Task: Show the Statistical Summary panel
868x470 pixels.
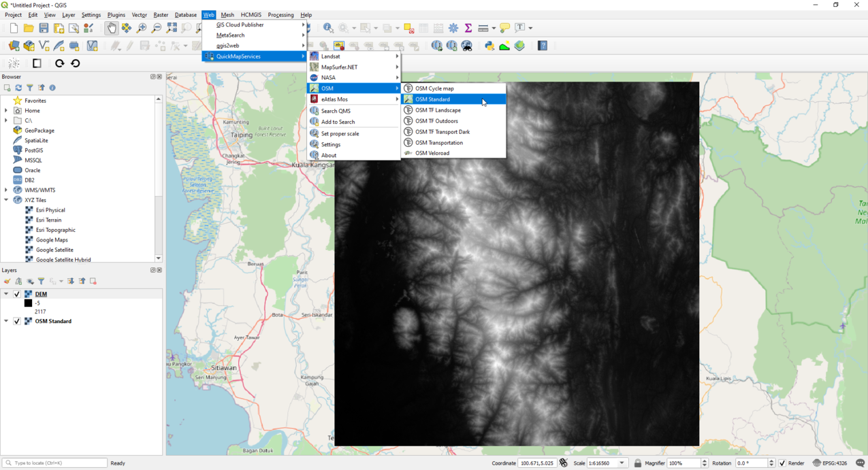Action: pos(468,28)
